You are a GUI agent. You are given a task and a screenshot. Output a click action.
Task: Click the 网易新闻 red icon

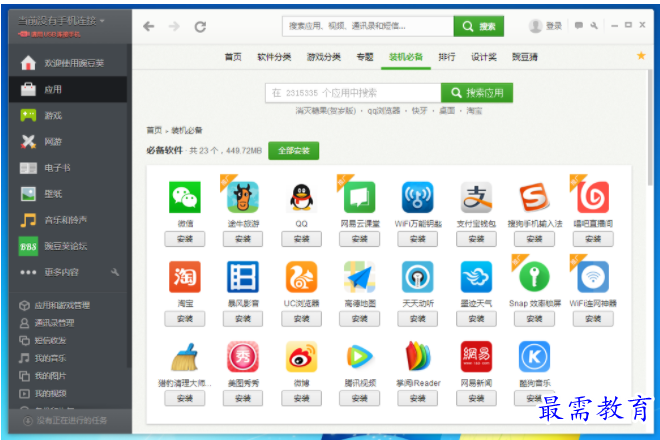[476, 357]
